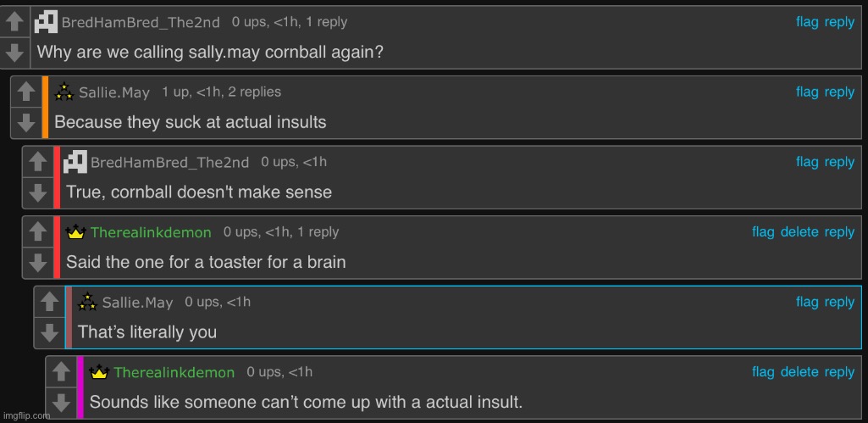
Task: Delete the "can't come up with" comment
Action: coord(799,371)
